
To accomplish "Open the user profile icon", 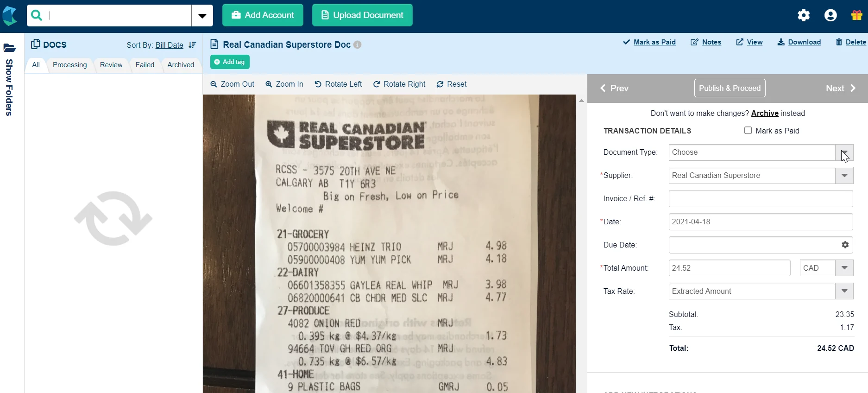I will point(830,15).
